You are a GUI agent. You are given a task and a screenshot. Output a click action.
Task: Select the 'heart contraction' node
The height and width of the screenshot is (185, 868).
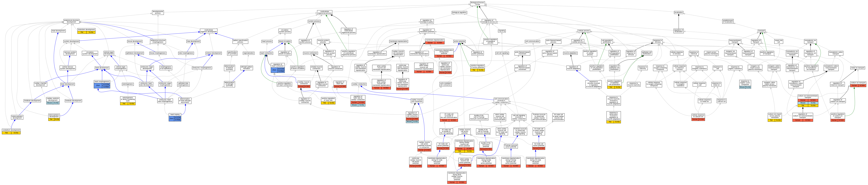pyautogui.click(x=266, y=53)
